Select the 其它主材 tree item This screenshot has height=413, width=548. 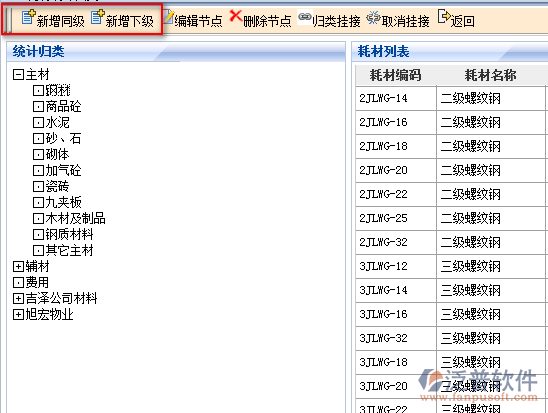click(x=69, y=251)
